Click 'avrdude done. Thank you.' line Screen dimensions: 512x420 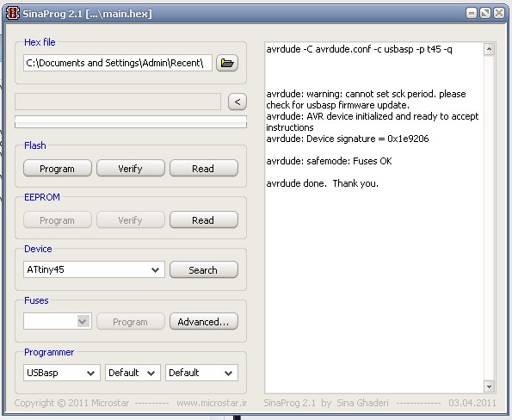pos(323,183)
